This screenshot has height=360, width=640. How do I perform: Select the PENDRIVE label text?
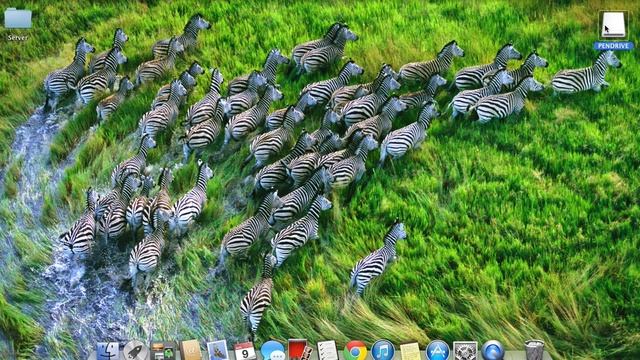(613, 46)
